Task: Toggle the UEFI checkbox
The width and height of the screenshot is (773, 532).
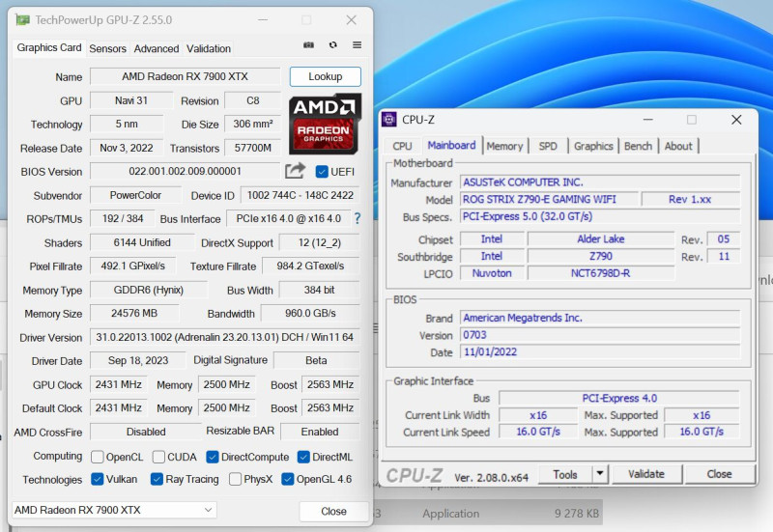Action: coord(322,172)
